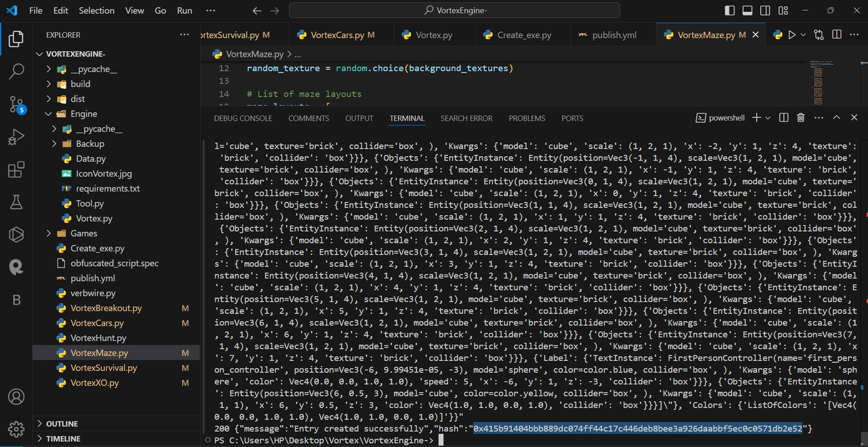This screenshot has width=868, height=447.
Task: Kill the terminal with trash icon
Action: tap(800, 118)
